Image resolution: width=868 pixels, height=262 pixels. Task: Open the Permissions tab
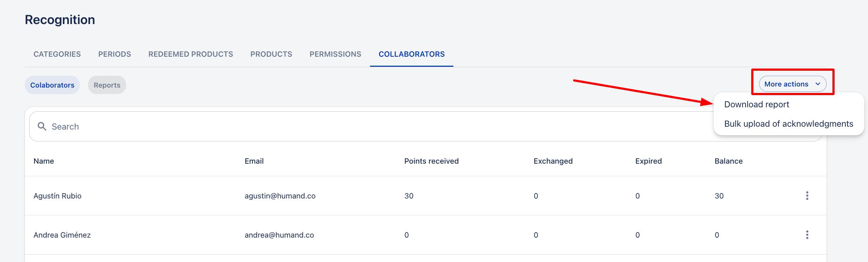click(336, 54)
